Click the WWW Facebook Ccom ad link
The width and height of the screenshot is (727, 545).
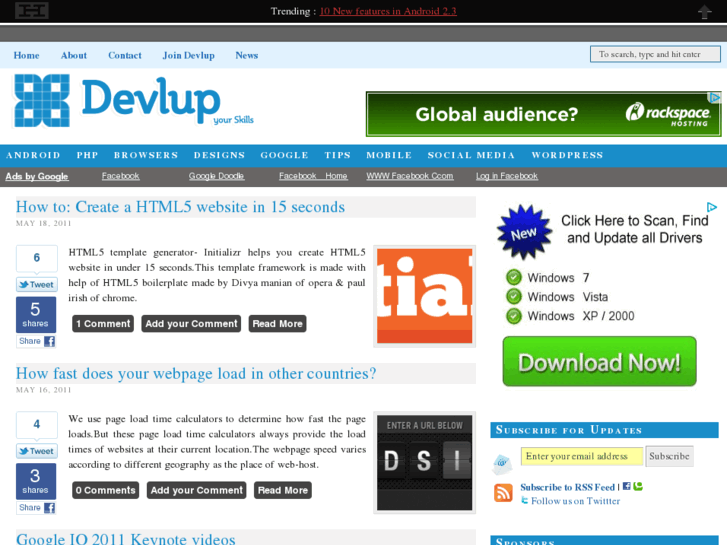click(410, 176)
